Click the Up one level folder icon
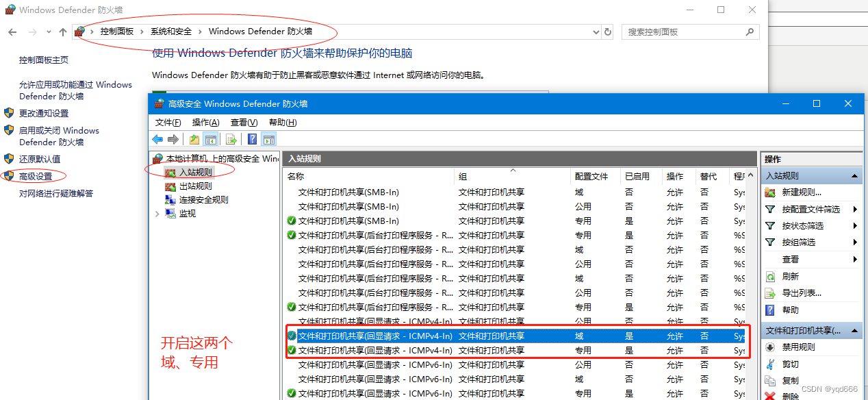 pyautogui.click(x=194, y=139)
